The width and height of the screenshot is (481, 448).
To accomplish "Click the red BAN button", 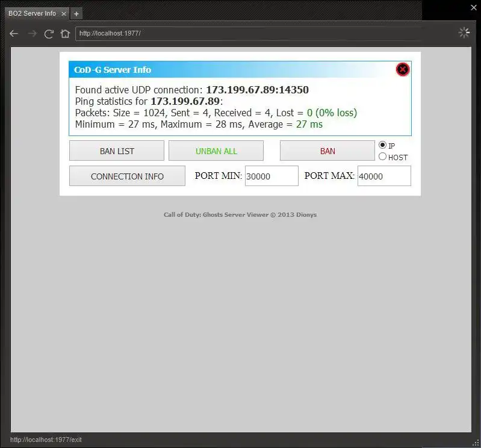I will coord(327,151).
